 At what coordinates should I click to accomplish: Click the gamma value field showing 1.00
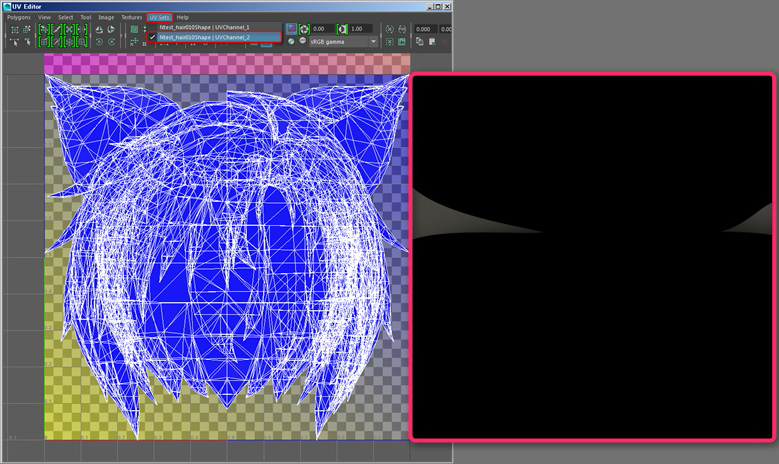[361, 29]
